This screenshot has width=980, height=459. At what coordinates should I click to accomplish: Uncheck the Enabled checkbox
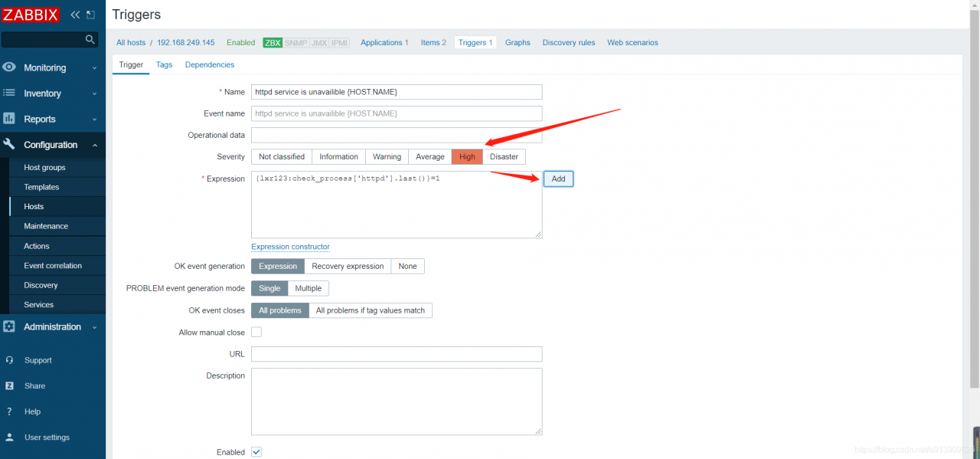[256, 452]
